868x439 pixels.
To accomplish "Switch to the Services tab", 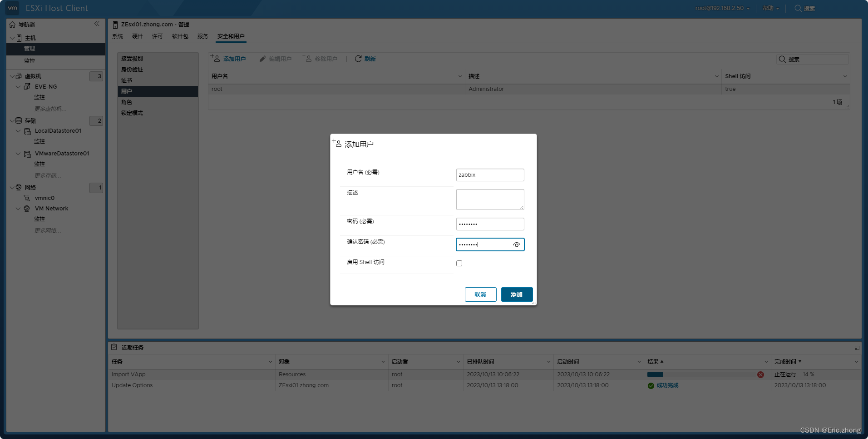I will click(x=203, y=36).
